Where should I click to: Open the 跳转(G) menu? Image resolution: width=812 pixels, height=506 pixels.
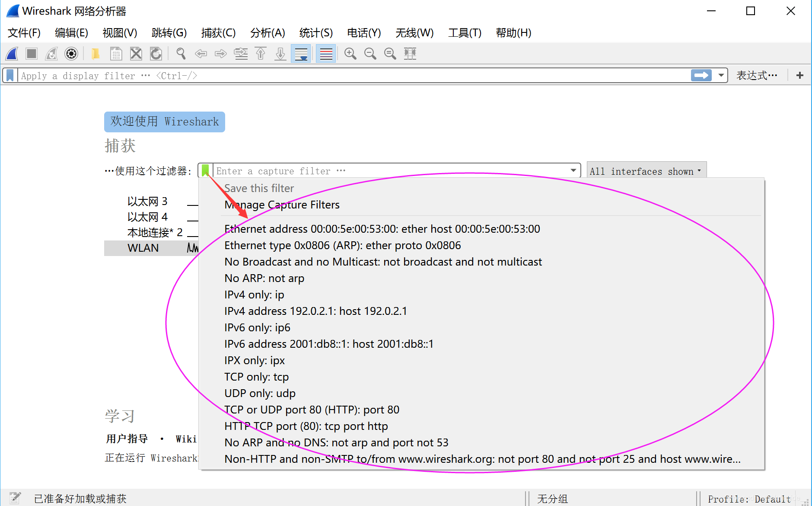(x=169, y=33)
